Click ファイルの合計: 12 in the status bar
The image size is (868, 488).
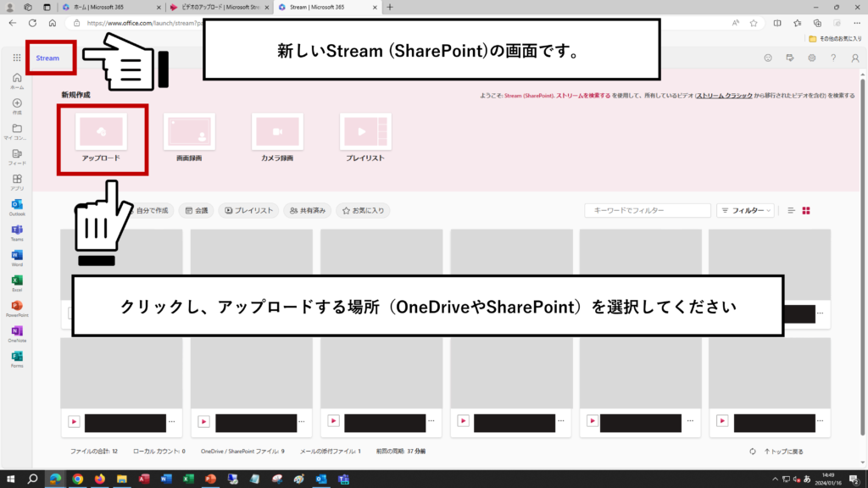(x=94, y=452)
